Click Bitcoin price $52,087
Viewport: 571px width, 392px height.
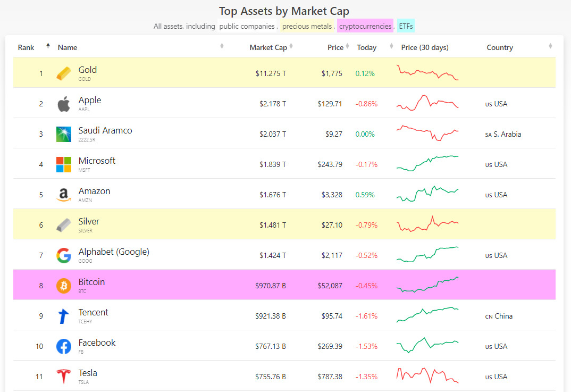coord(330,286)
